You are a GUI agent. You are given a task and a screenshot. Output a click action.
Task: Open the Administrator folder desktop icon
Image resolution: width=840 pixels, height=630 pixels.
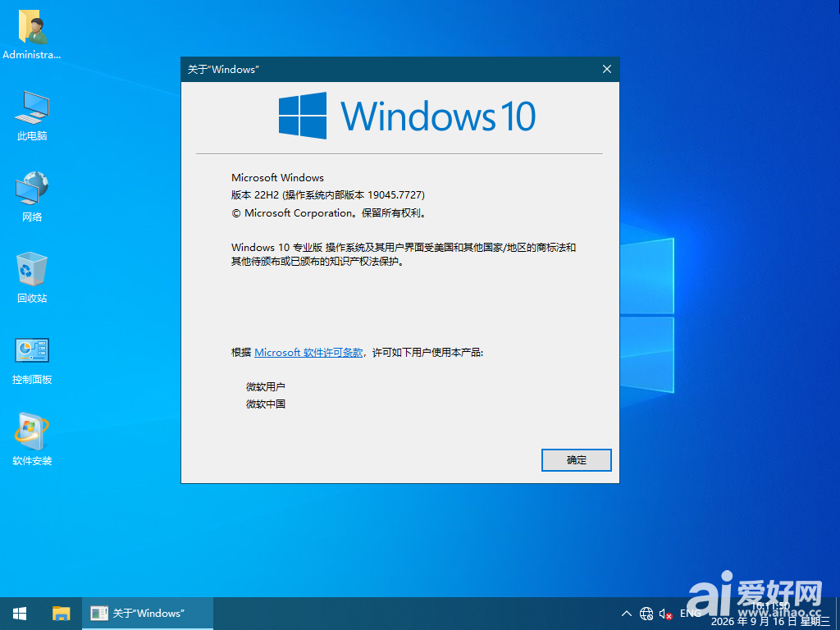(32, 34)
